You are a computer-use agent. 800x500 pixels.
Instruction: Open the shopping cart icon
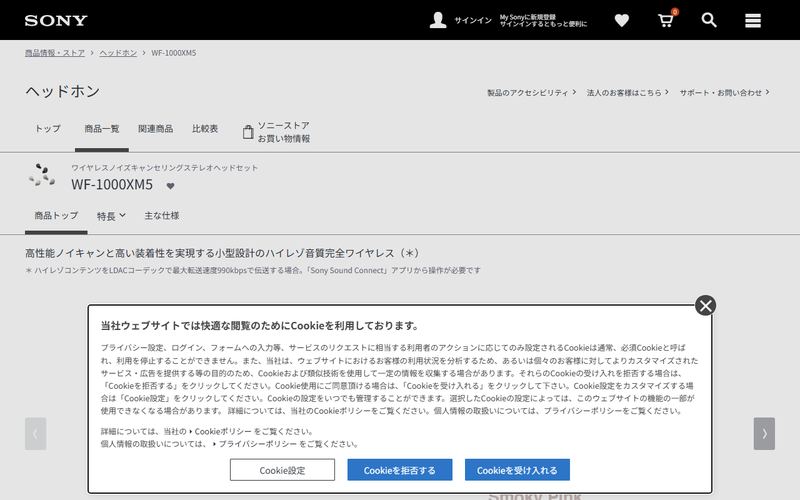(666, 20)
